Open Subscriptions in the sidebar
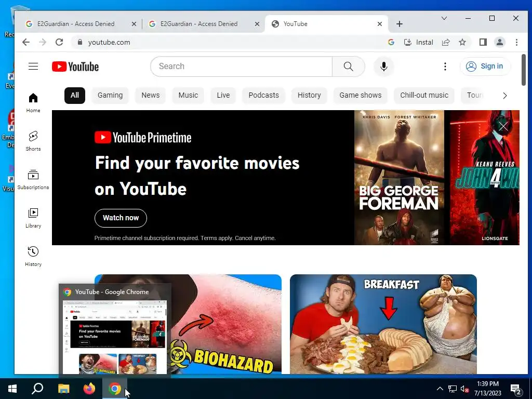 coord(33,179)
